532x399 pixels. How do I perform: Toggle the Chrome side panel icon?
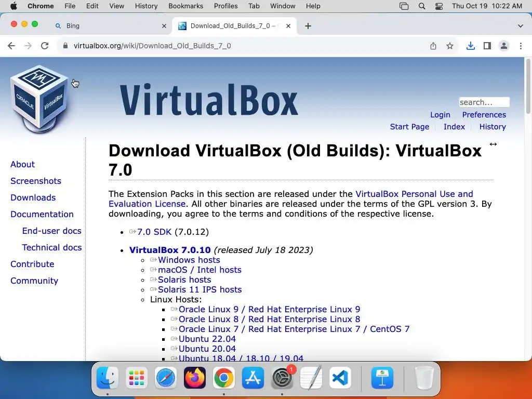pos(487,46)
